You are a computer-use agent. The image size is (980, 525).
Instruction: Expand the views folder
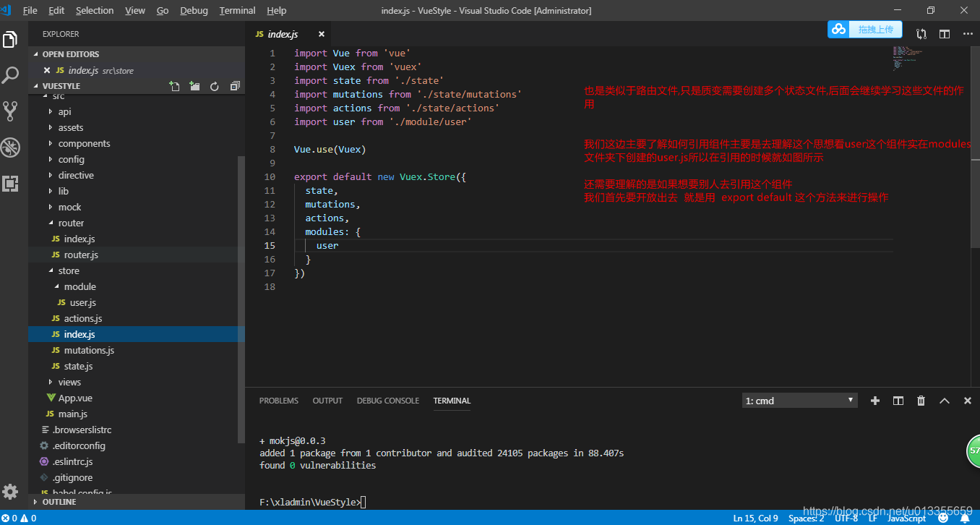[x=137, y=382]
